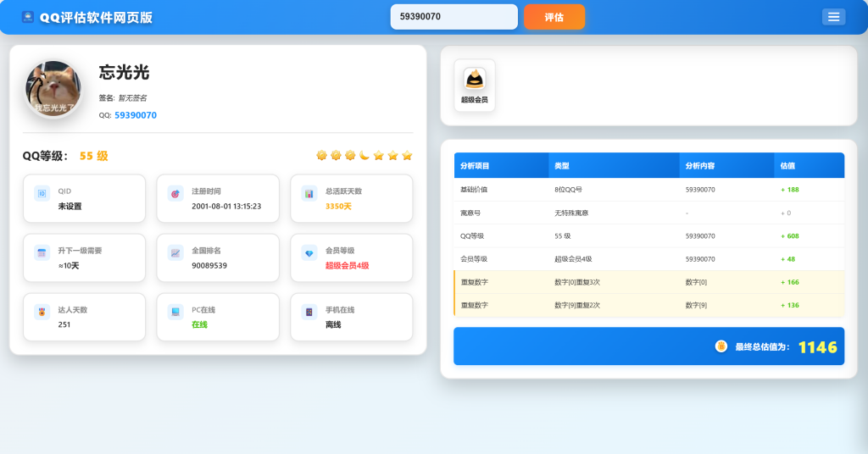Click the last star level icon
The height and width of the screenshot is (454, 868).
click(x=407, y=155)
